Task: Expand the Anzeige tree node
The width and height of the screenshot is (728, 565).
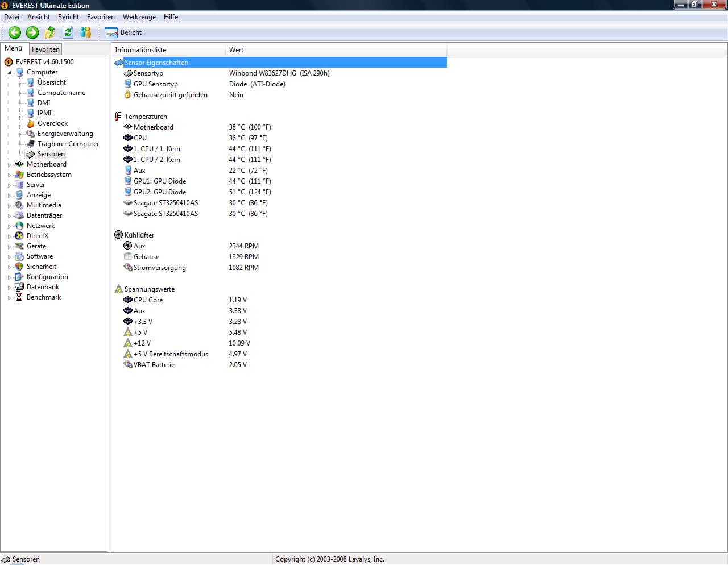Action: point(9,196)
